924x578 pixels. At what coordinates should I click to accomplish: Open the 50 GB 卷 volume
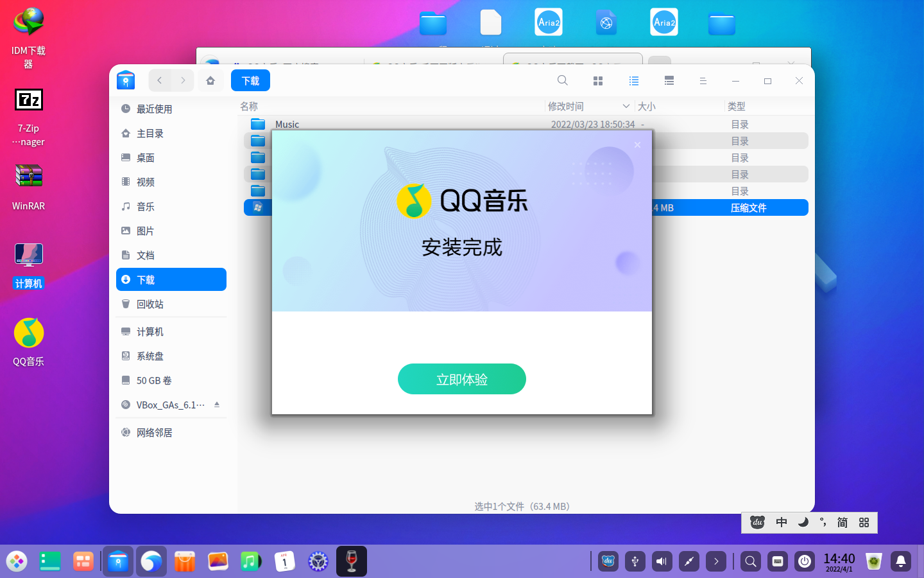pos(171,380)
